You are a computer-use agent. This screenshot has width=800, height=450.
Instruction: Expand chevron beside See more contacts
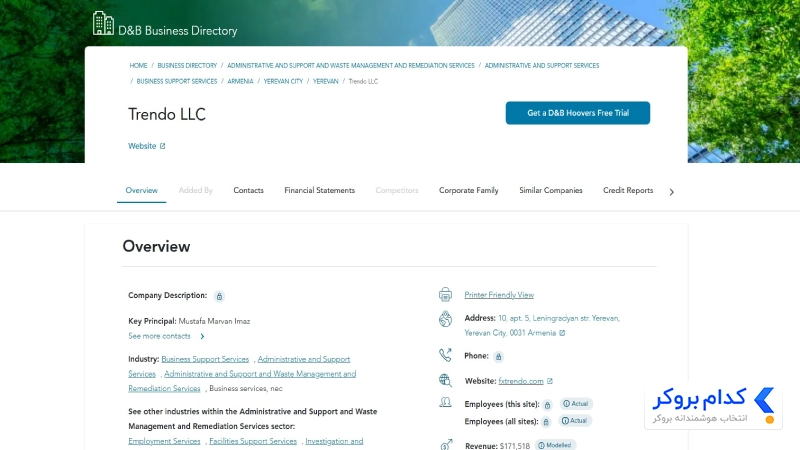(203, 336)
